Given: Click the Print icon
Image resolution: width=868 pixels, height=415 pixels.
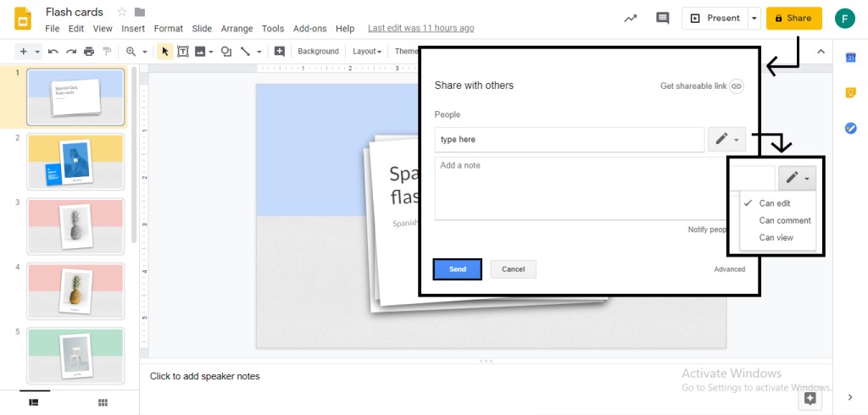Looking at the screenshot, I should click(x=89, y=52).
